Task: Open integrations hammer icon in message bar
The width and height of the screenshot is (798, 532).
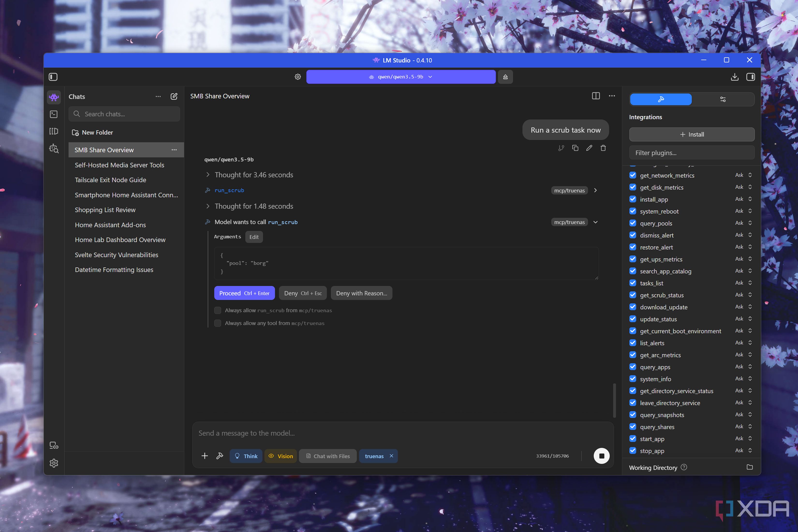Action: [x=220, y=456]
